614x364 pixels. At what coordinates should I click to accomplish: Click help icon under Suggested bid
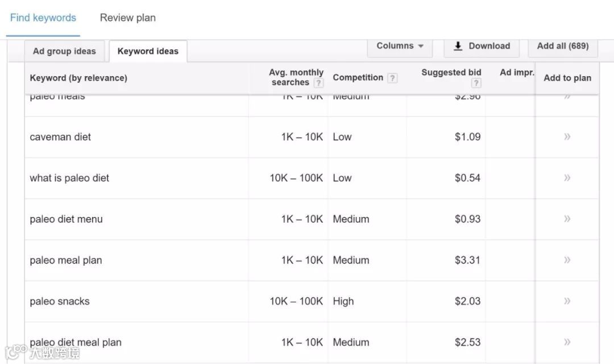[476, 83]
